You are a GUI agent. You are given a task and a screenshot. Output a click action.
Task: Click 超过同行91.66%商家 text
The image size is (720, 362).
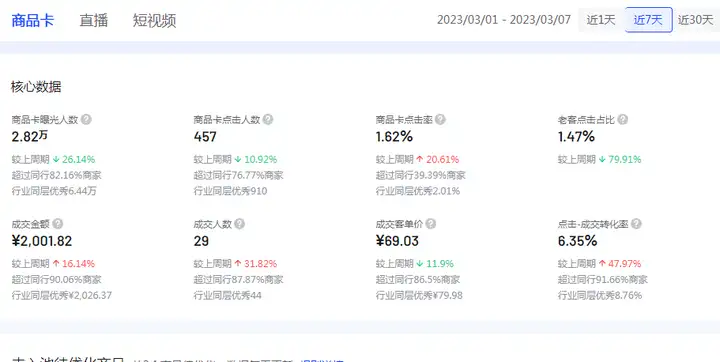pos(603,280)
